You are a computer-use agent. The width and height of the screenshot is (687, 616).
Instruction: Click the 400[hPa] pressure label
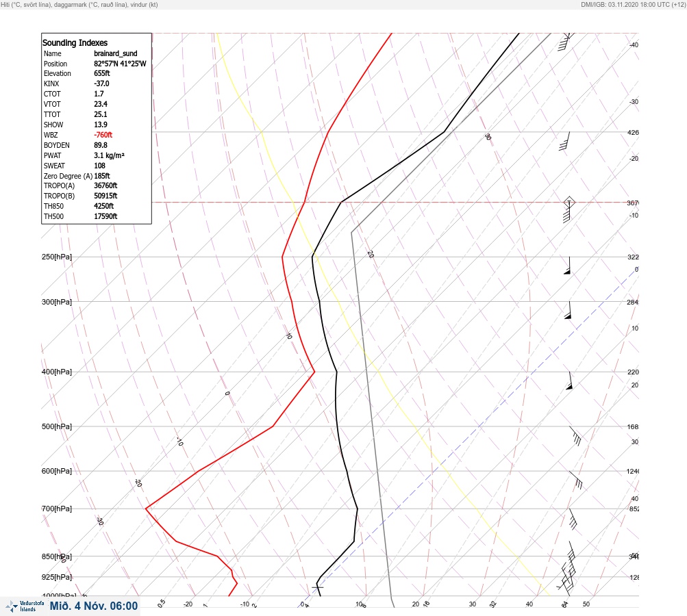57,372
